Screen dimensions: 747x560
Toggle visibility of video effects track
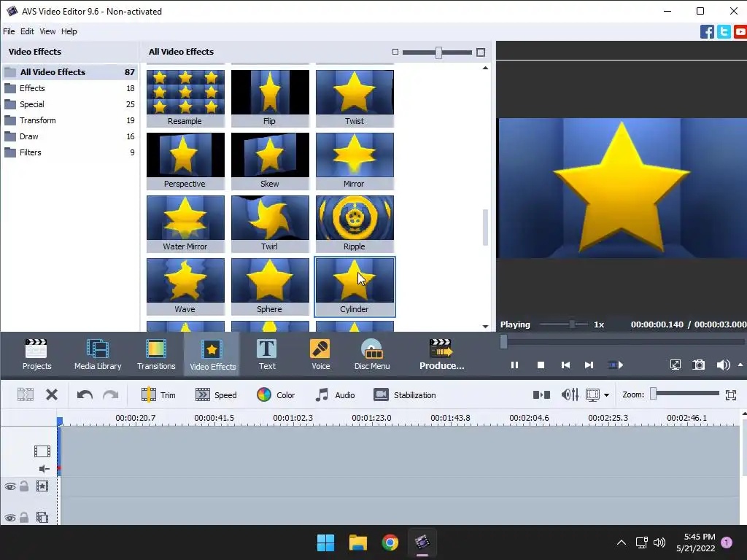point(10,486)
